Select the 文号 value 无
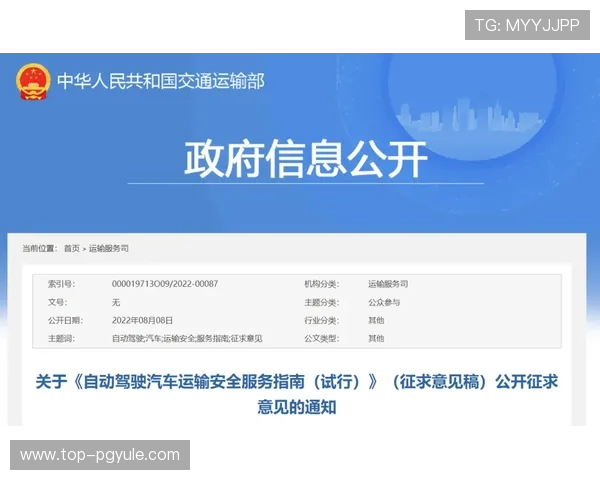600x480 pixels. [x=116, y=302]
